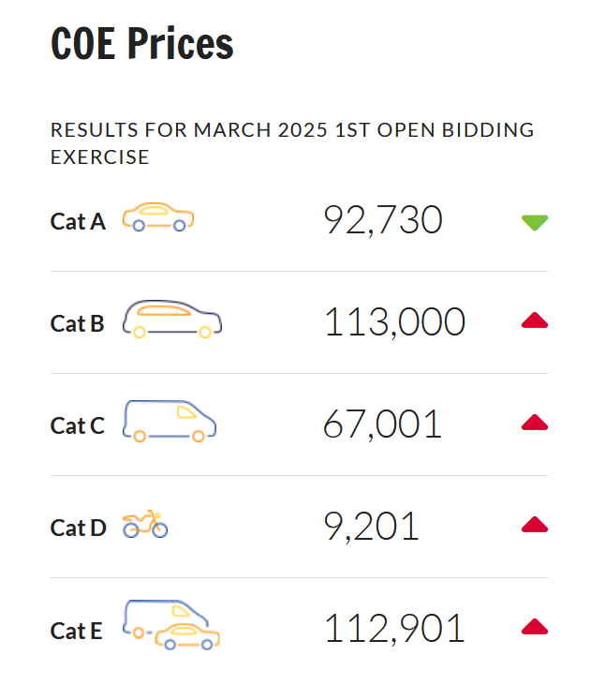The height and width of the screenshot is (700, 605).
Task: Click the red up arrow for Cat C
Action: 535,423
